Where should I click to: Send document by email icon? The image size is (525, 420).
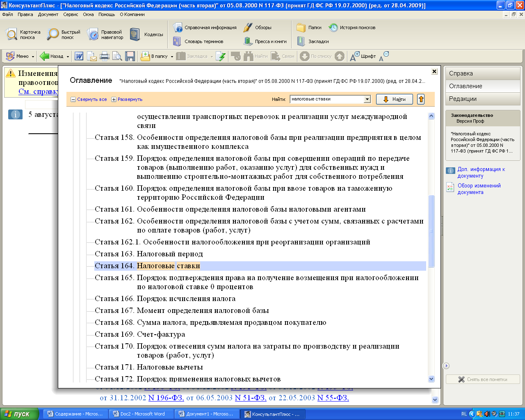coord(92,56)
